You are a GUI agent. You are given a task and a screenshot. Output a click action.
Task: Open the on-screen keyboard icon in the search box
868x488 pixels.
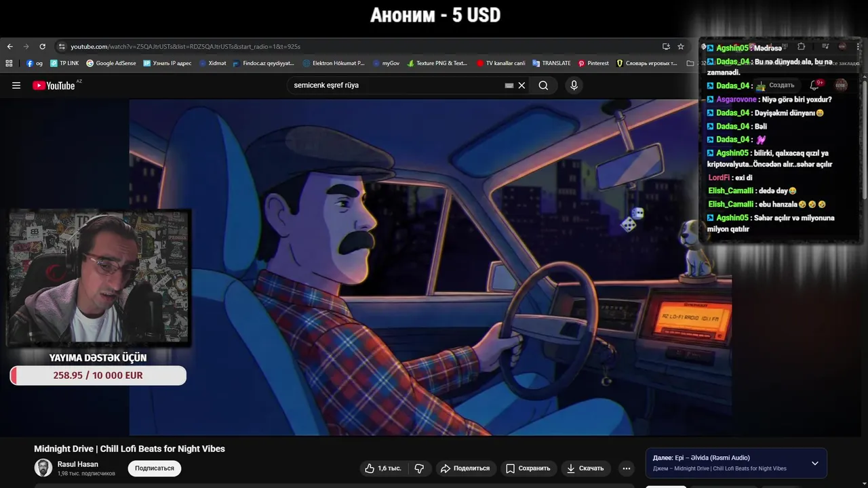(x=509, y=85)
